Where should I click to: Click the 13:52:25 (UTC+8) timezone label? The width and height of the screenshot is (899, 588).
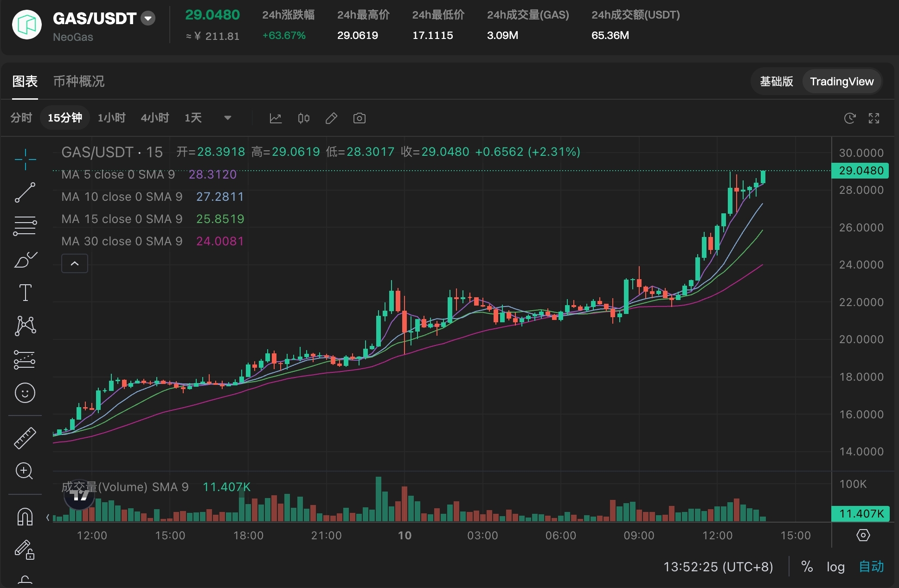(x=718, y=567)
